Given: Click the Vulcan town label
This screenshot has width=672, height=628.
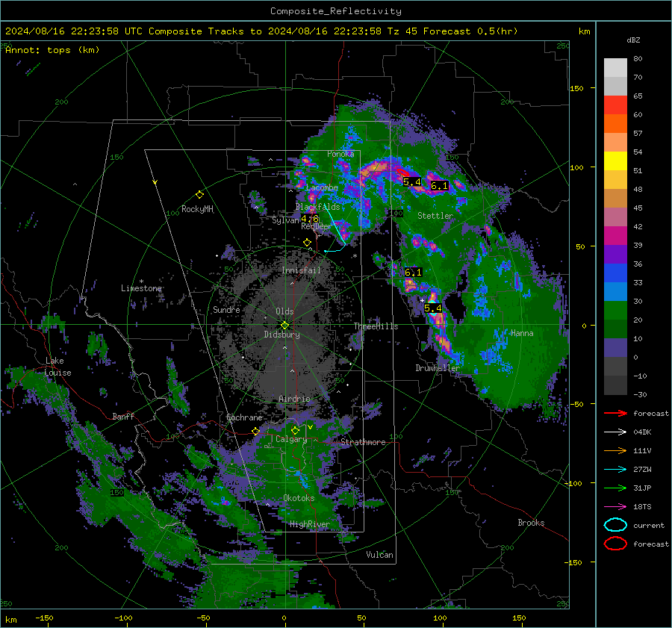Looking at the screenshot, I should (380, 555).
